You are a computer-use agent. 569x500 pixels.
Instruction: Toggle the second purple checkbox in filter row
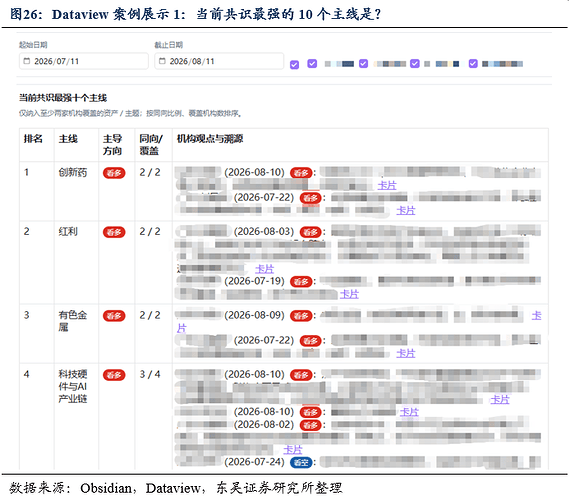(x=312, y=63)
